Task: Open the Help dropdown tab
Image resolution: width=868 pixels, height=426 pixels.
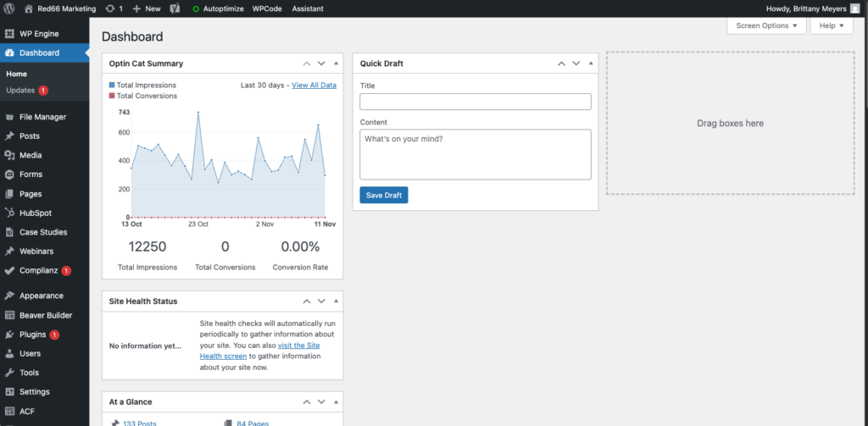Action: click(x=831, y=25)
